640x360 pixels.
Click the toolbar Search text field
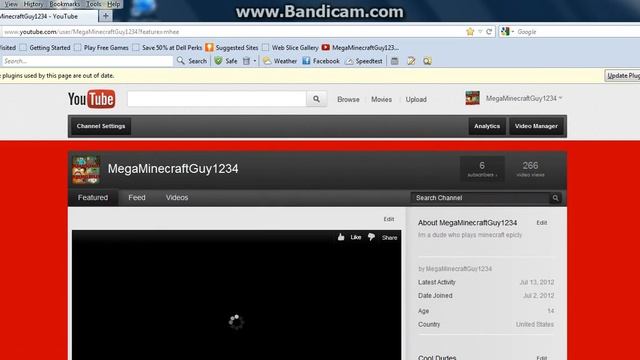[87, 61]
